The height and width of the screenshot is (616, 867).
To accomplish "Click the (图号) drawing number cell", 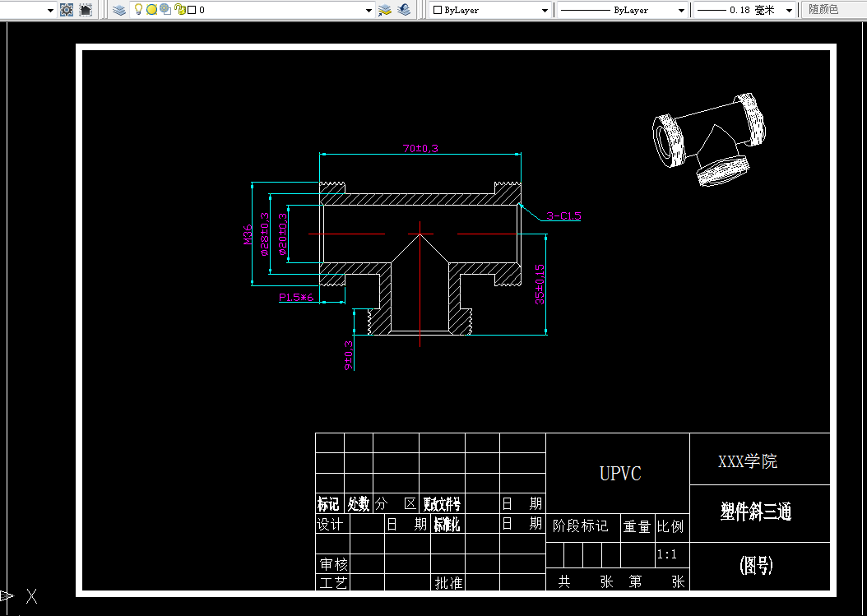I will point(756,565).
